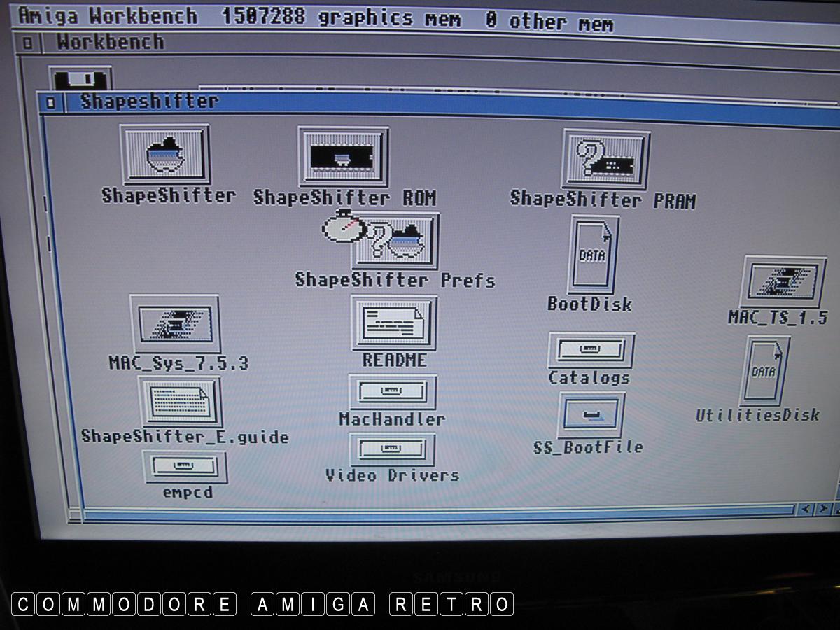Select the MAC_Sys_7.5.3 icon
The width and height of the screenshot is (840, 630).
click(175, 323)
